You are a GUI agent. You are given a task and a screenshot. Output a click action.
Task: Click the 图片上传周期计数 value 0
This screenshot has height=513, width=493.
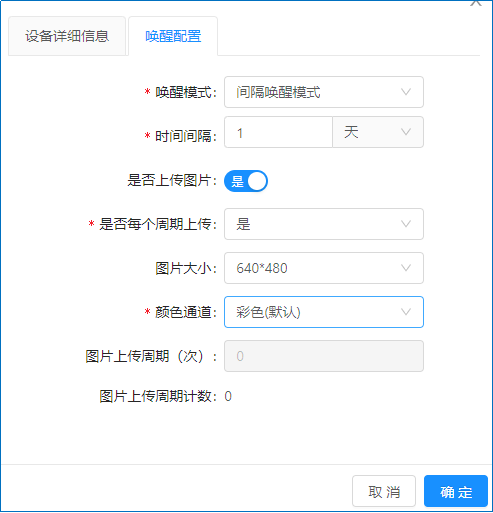pyautogui.click(x=228, y=396)
